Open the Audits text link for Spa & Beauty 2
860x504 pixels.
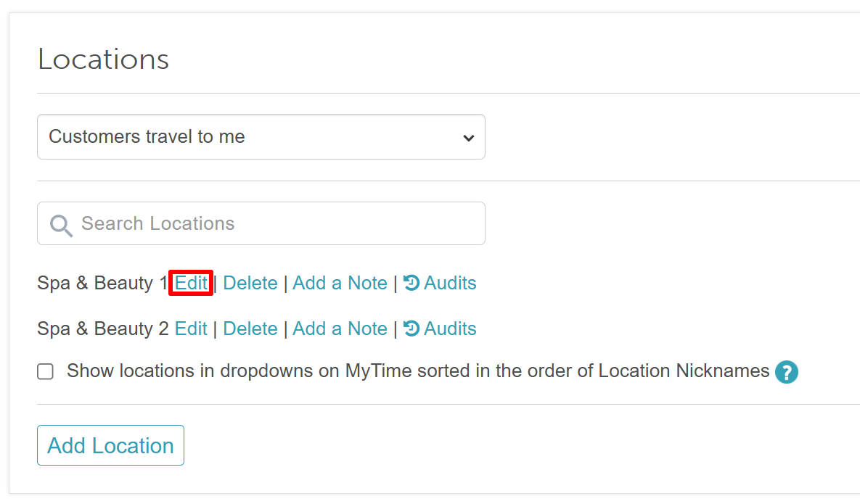450,329
